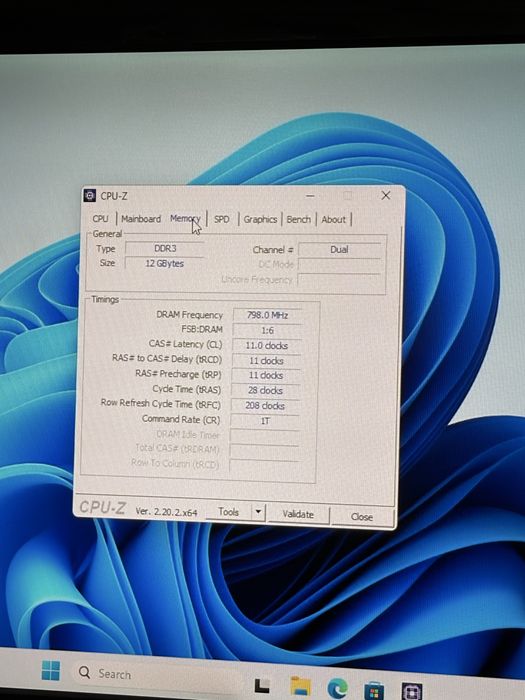Click the empty Uncore Frequency field

(339, 280)
